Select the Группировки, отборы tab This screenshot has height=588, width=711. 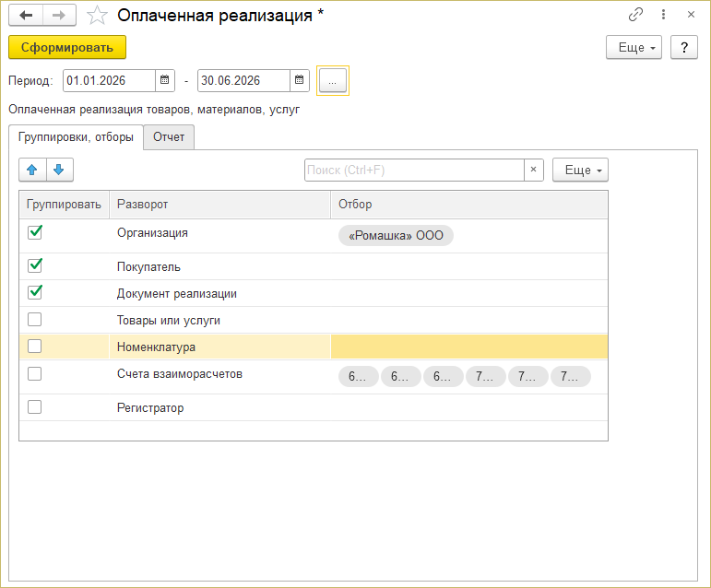pos(76,136)
